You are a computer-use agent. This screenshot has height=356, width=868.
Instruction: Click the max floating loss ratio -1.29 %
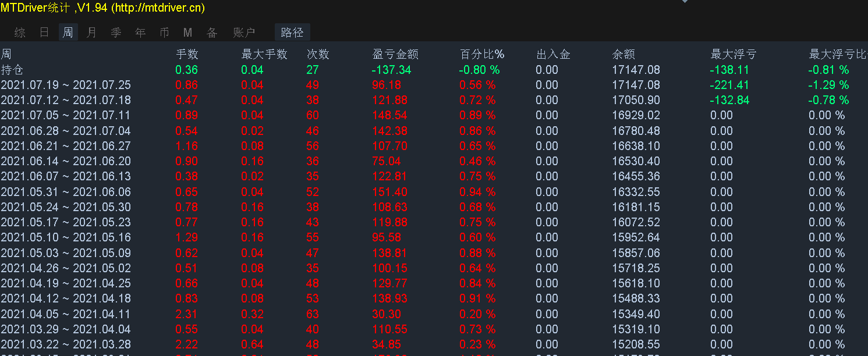coord(829,85)
